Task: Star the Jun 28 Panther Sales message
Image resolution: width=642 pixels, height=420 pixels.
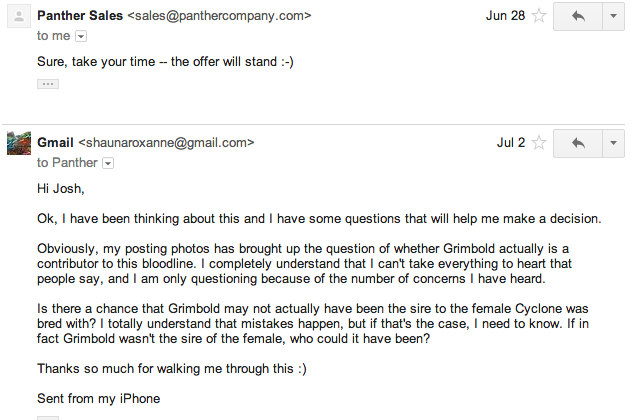Action: point(539,16)
